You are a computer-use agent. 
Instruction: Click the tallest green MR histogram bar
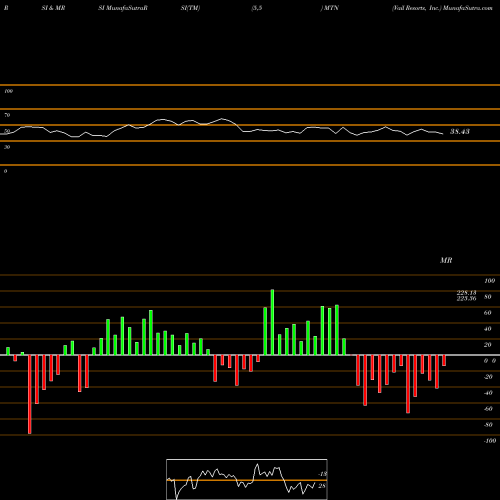click(x=272, y=322)
